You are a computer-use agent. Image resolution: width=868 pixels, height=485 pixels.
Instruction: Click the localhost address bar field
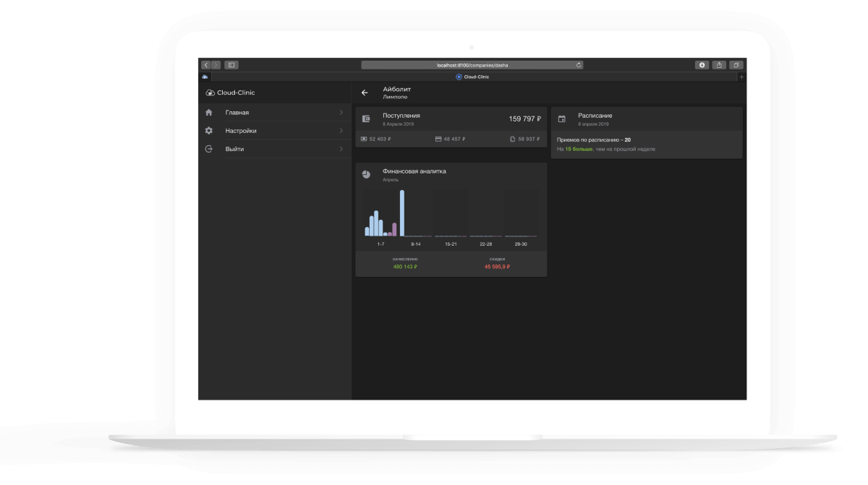click(x=472, y=65)
